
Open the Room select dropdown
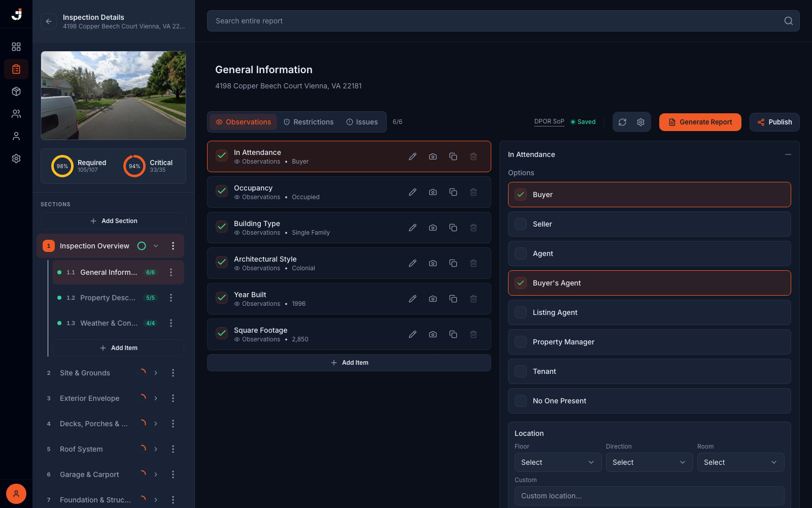[740, 462]
